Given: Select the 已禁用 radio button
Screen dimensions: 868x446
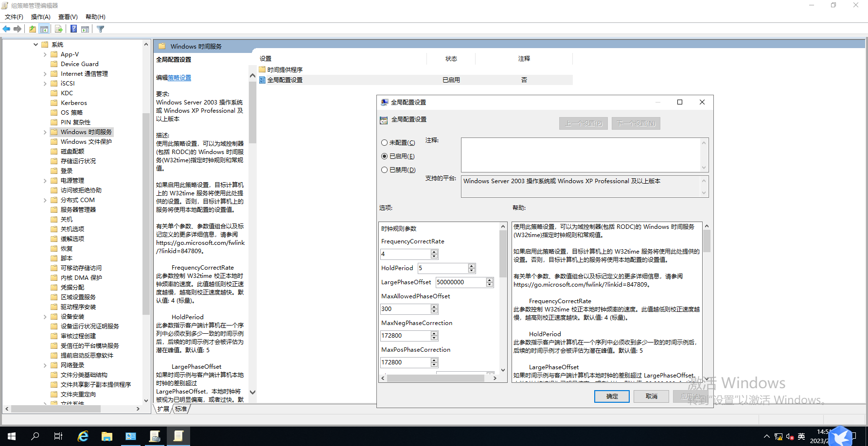Looking at the screenshot, I should (x=385, y=170).
